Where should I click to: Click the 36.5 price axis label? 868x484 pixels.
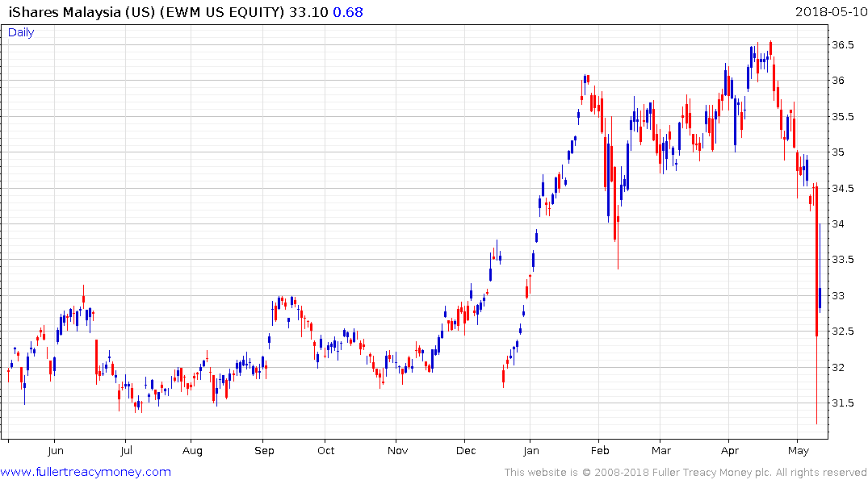(843, 45)
